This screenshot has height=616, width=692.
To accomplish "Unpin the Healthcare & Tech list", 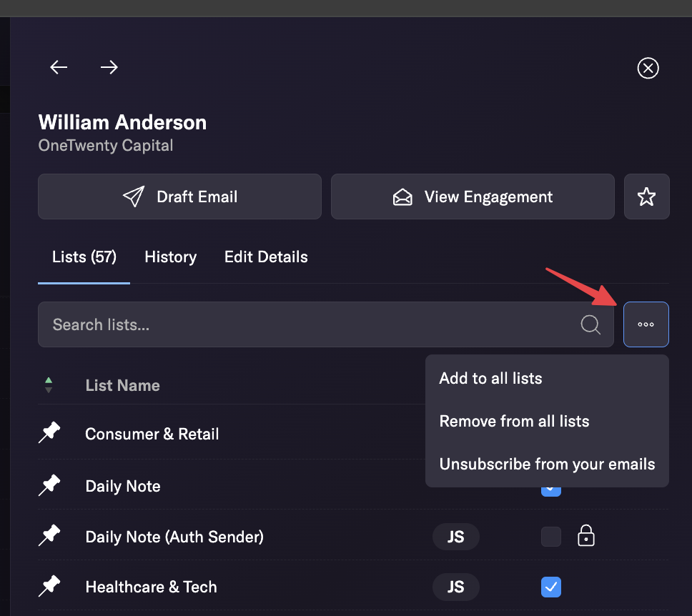I will click(49, 585).
